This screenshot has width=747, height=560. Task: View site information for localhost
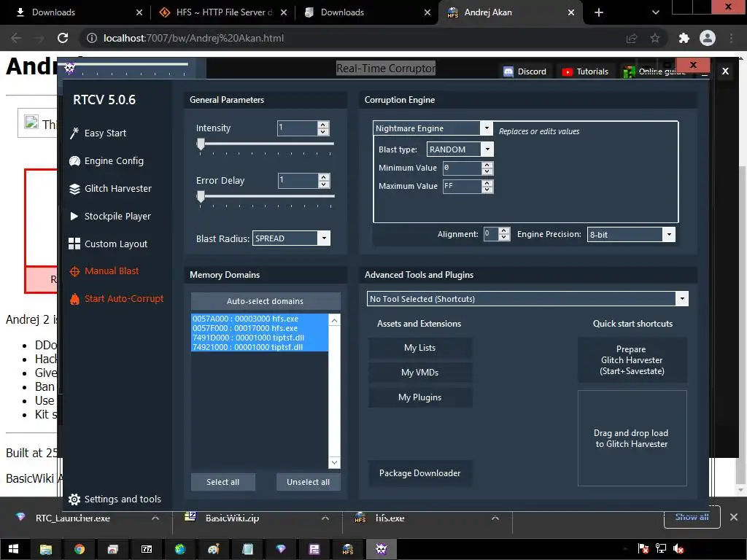92,38
